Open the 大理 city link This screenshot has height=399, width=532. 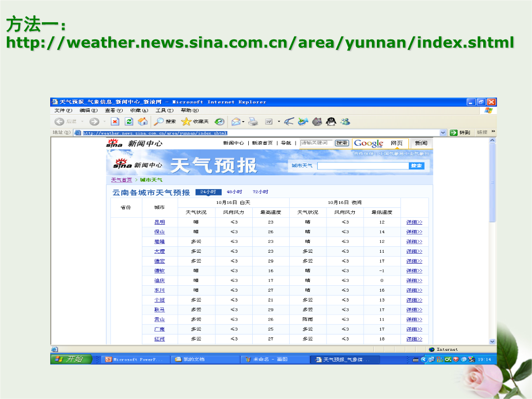(160, 251)
